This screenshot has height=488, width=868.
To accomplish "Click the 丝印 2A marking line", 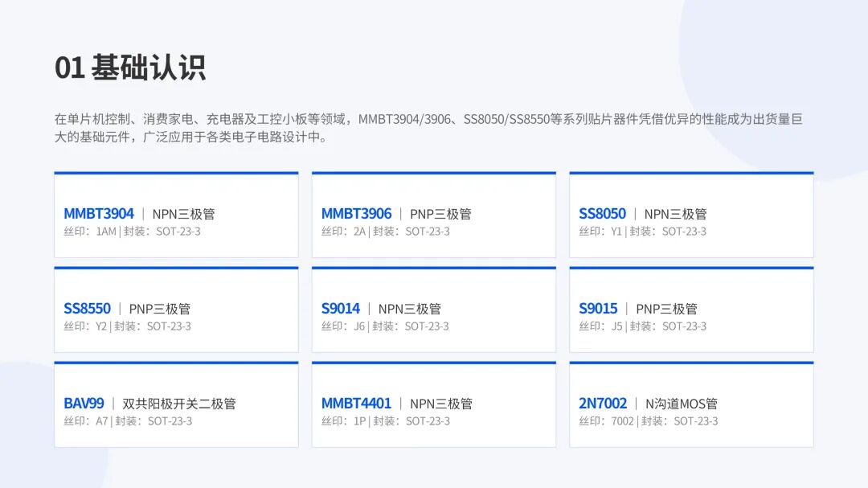I will pyautogui.click(x=385, y=232).
